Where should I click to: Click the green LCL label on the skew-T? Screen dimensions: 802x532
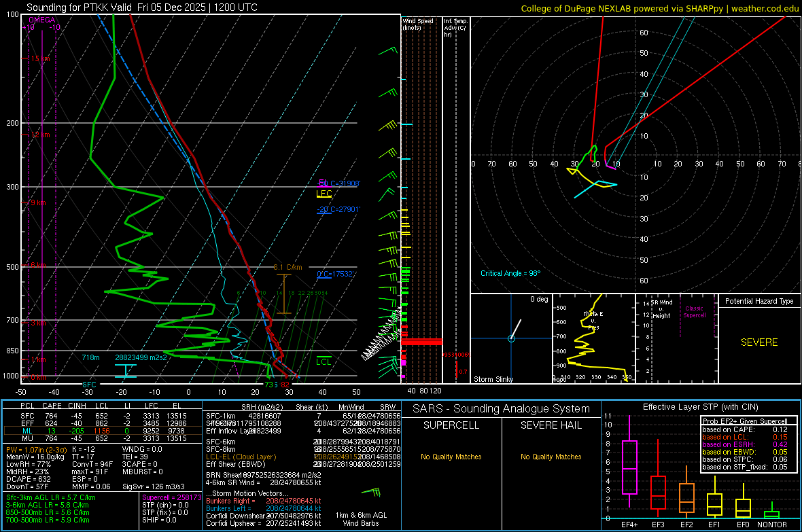pyautogui.click(x=324, y=361)
